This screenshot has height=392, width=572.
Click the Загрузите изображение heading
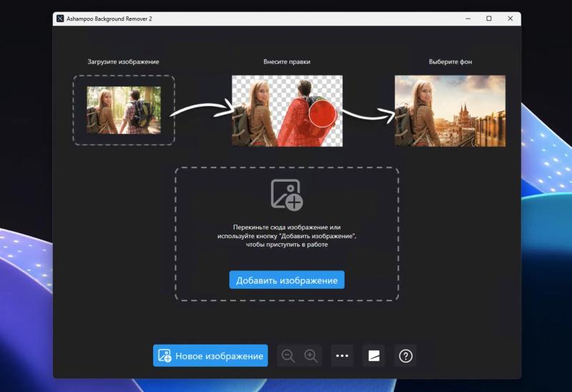coord(123,62)
